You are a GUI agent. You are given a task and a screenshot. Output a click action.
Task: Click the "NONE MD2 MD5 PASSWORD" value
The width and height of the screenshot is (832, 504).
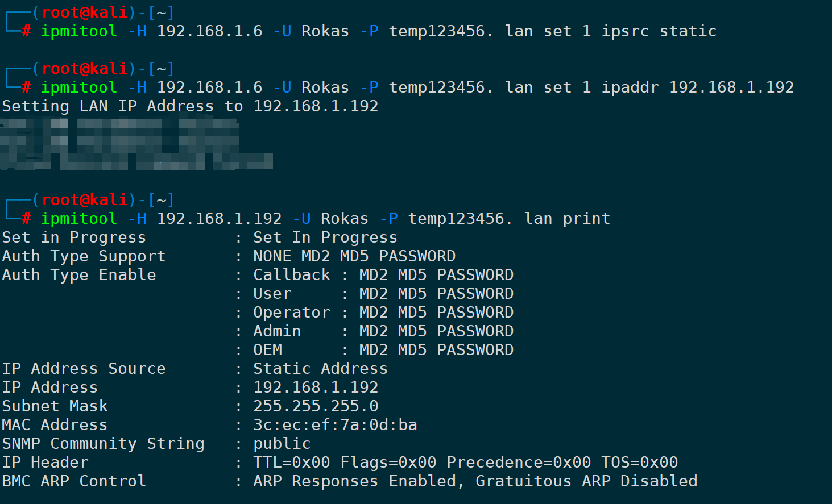click(354, 256)
